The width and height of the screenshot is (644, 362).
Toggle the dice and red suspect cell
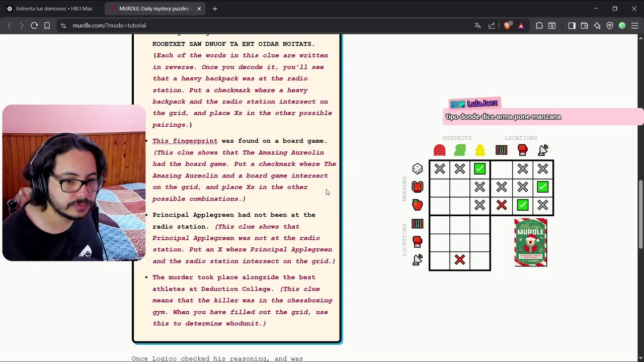coord(440,169)
